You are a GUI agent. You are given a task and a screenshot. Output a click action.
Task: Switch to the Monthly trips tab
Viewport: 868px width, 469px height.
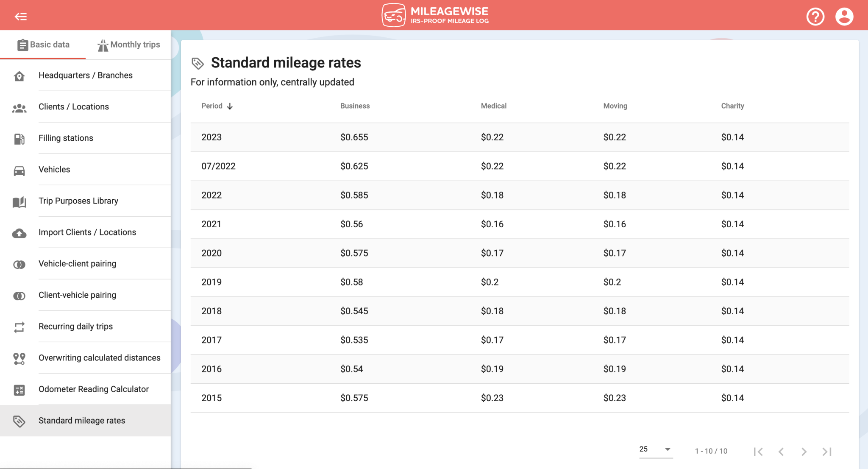pyautogui.click(x=128, y=45)
